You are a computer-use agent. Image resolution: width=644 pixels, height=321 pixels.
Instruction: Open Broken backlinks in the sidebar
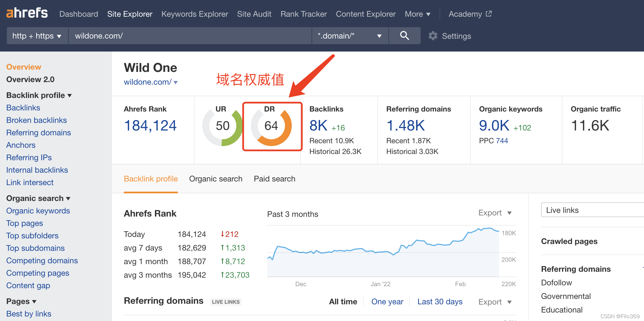click(x=36, y=120)
